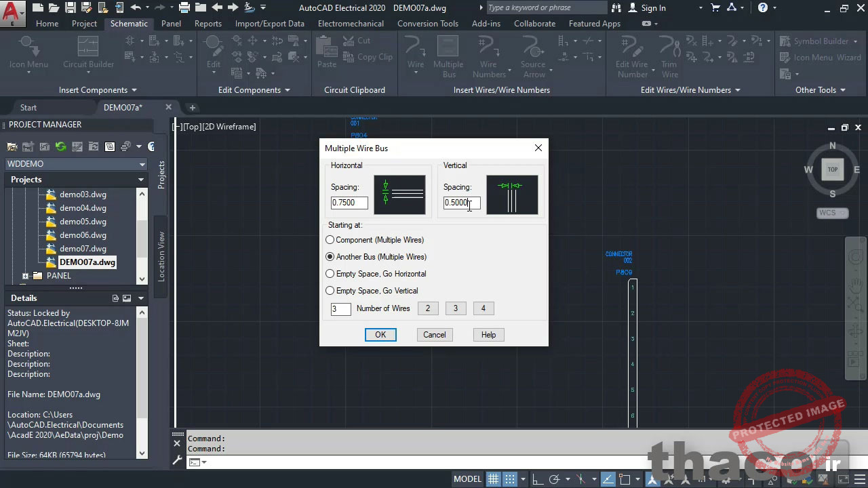Switch to the Electromechanical ribbon tab

tap(351, 23)
